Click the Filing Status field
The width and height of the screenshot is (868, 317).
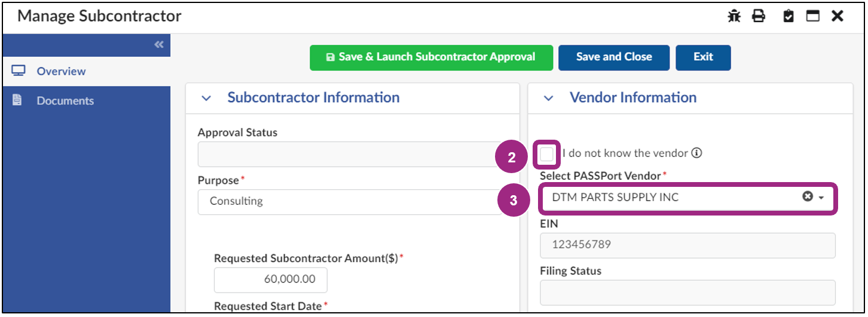687,292
